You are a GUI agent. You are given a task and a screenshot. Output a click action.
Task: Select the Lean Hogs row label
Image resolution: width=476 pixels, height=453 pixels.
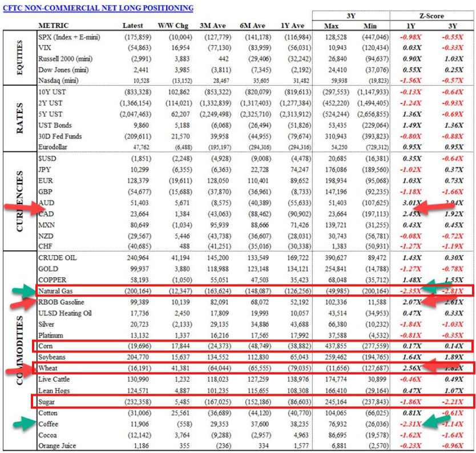[x=54, y=390]
